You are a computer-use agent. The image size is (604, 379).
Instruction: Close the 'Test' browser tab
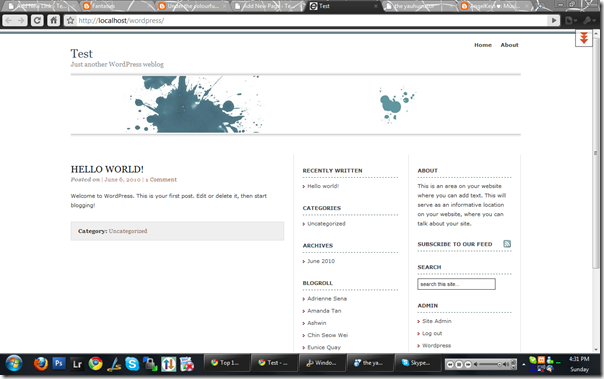click(x=376, y=6)
